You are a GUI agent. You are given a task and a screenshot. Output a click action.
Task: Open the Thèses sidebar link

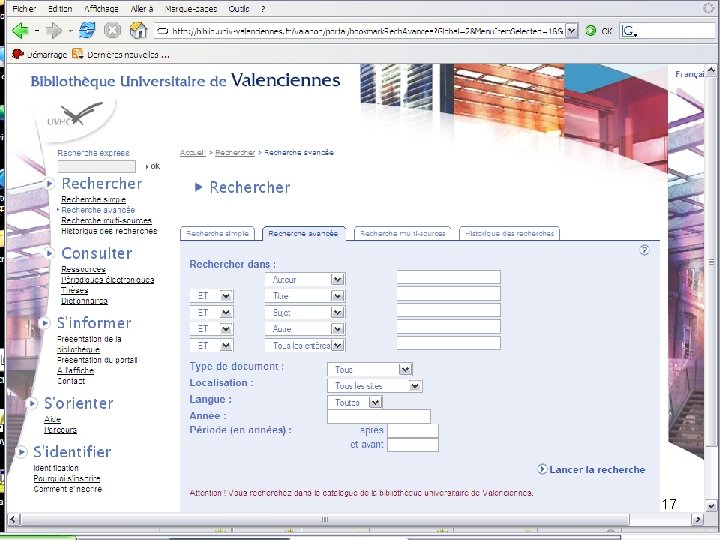point(74,290)
